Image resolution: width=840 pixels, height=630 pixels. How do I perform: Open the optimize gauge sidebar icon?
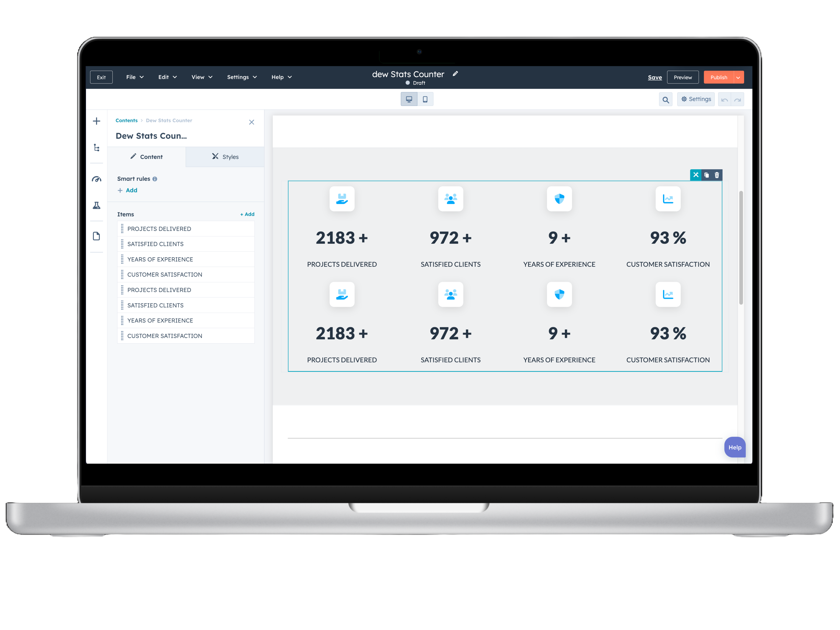(97, 179)
